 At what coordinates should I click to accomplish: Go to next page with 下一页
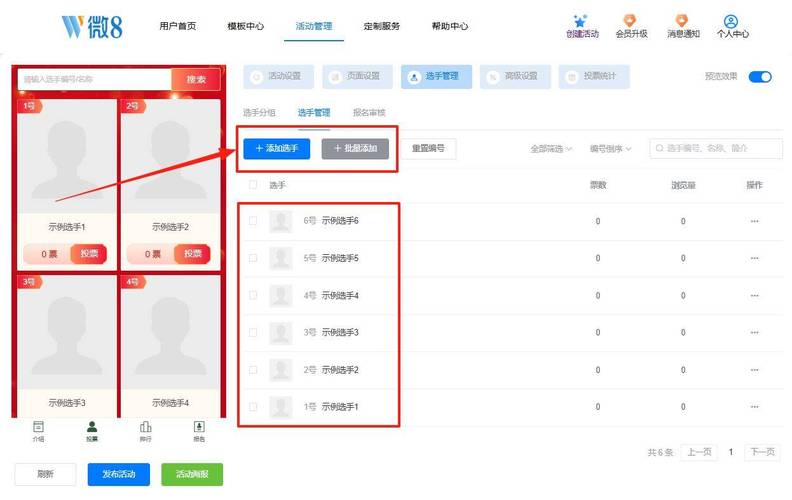pyautogui.click(x=762, y=452)
